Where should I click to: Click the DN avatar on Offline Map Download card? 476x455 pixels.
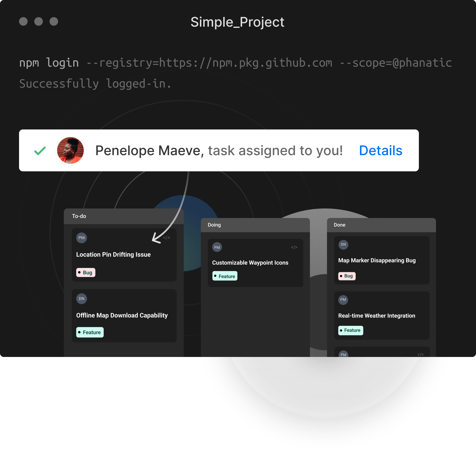click(82, 299)
